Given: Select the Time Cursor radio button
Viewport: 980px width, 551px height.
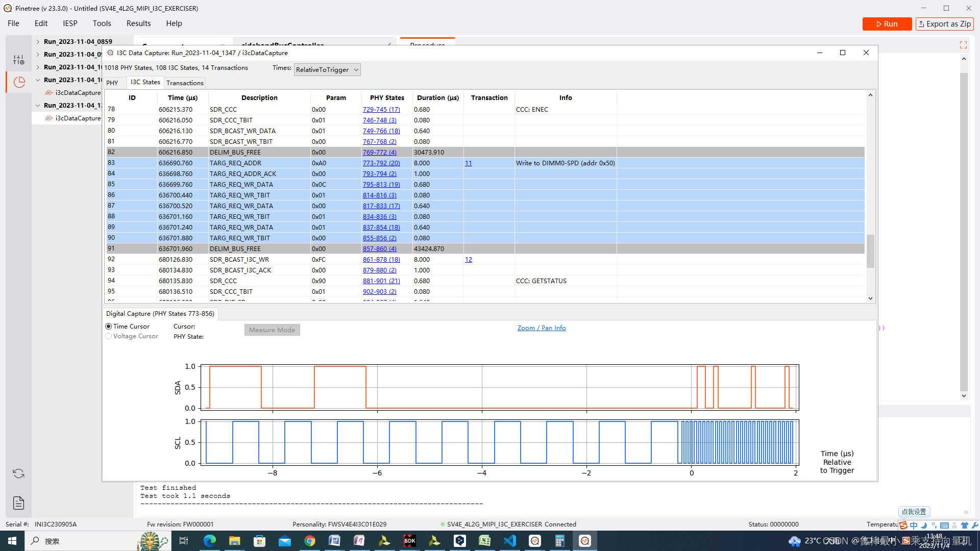Looking at the screenshot, I should pyautogui.click(x=109, y=327).
